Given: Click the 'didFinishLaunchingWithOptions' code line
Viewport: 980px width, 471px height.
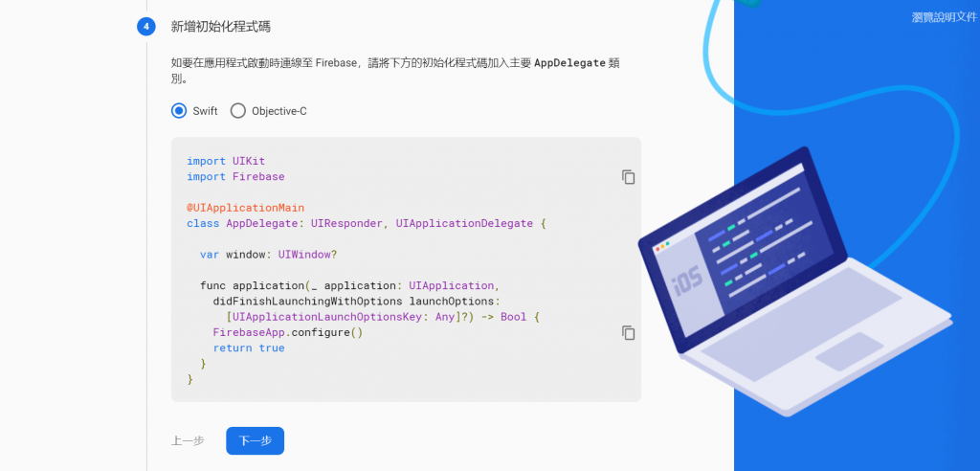Looking at the screenshot, I should (357, 301).
